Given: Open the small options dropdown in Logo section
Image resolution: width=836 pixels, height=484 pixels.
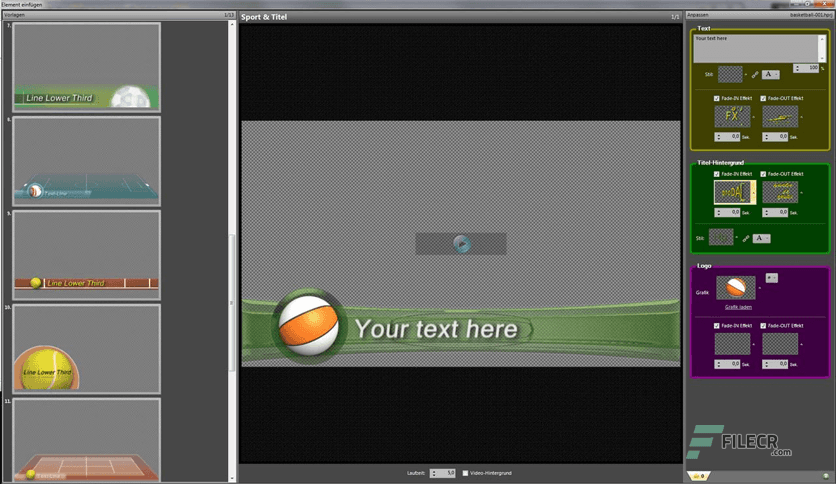Looking at the screenshot, I should click(771, 278).
